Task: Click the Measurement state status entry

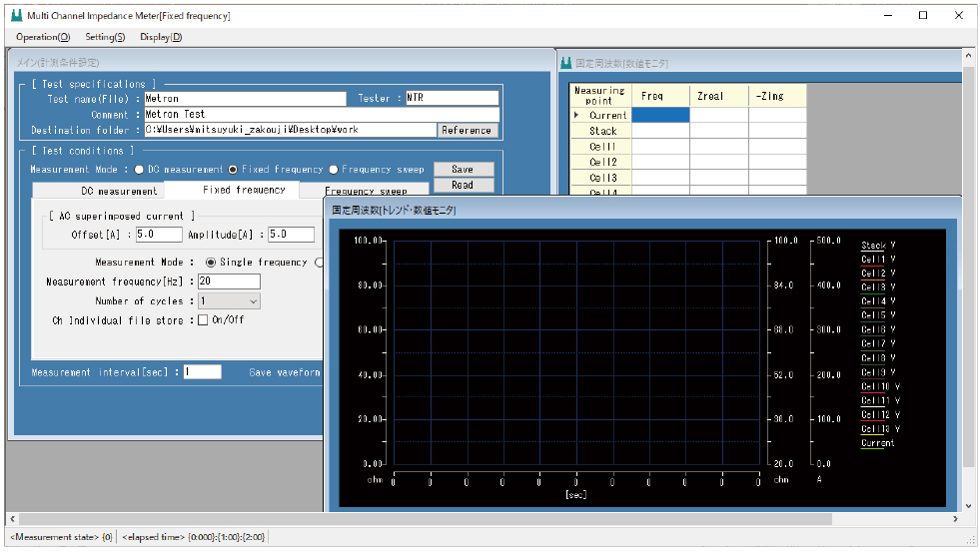Action: click(61, 537)
